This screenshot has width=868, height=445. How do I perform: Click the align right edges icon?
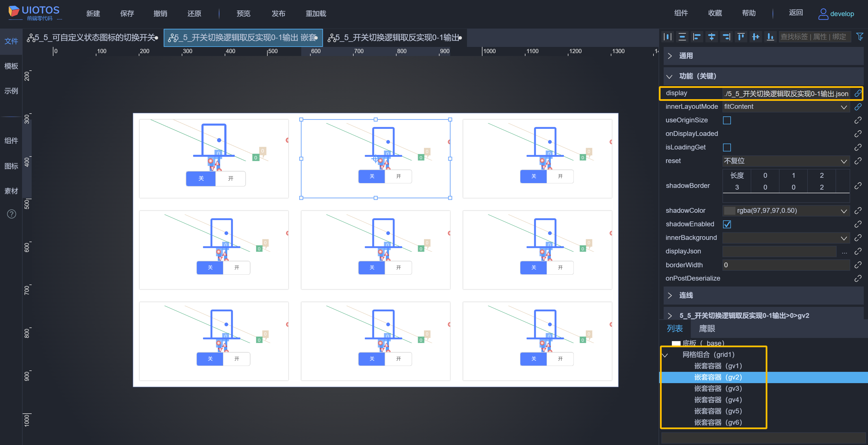(726, 37)
